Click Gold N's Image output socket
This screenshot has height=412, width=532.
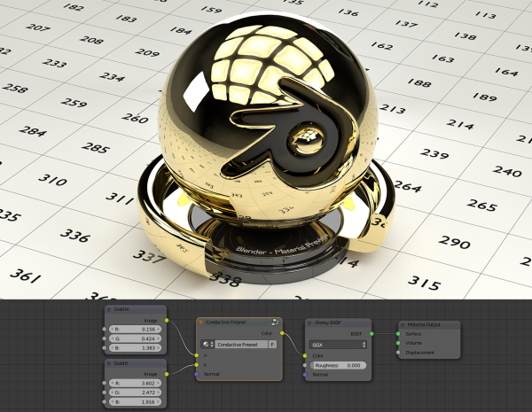167,320
